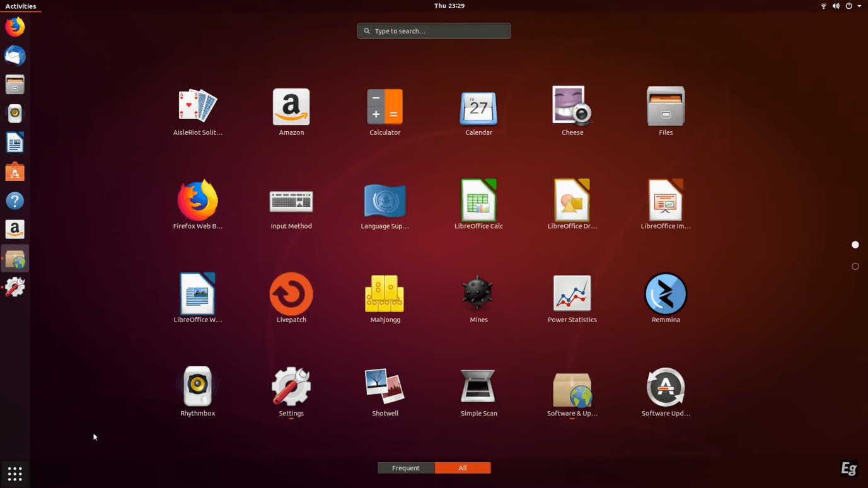Open Files from the application grid
The image size is (868, 488).
[666, 112]
